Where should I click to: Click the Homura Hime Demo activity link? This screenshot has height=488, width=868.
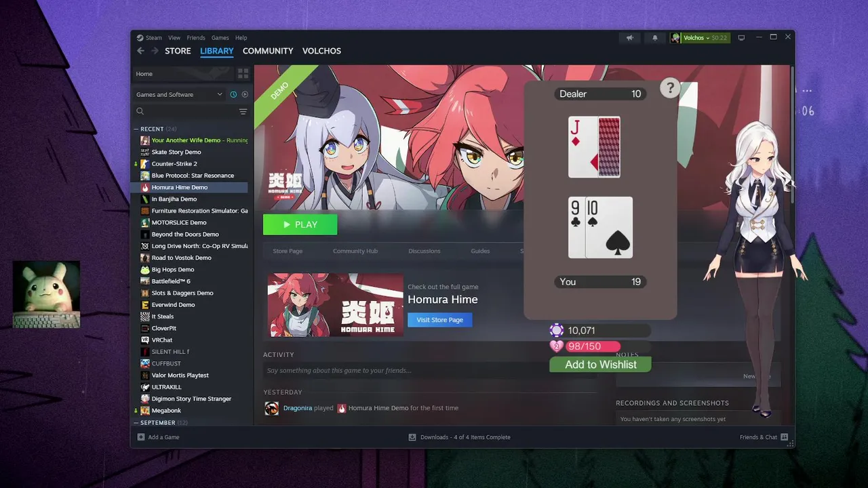378,408
